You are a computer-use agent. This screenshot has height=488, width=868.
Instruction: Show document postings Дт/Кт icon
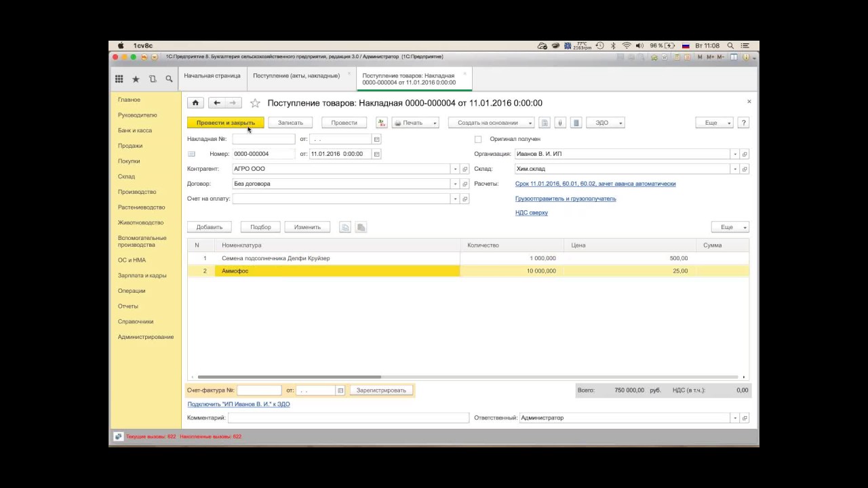pos(381,123)
